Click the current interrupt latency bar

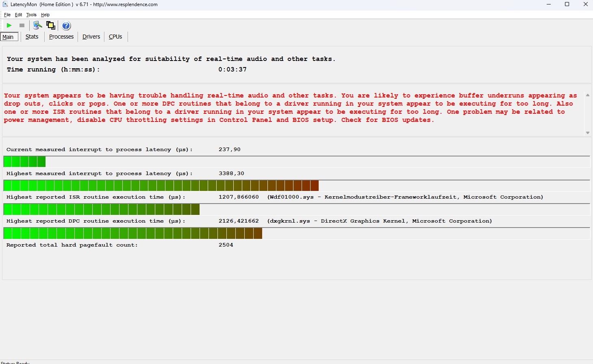tap(297, 162)
